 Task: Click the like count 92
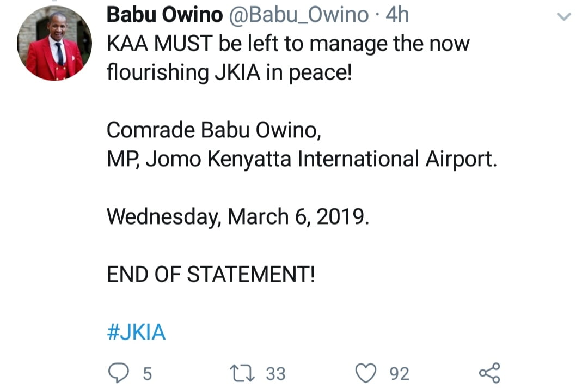point(400,373)
